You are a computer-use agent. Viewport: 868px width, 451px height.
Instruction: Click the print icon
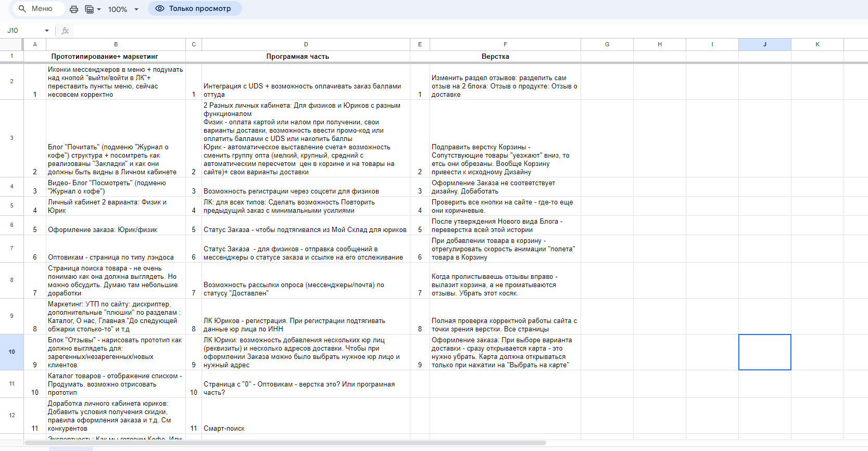[74, 9]
